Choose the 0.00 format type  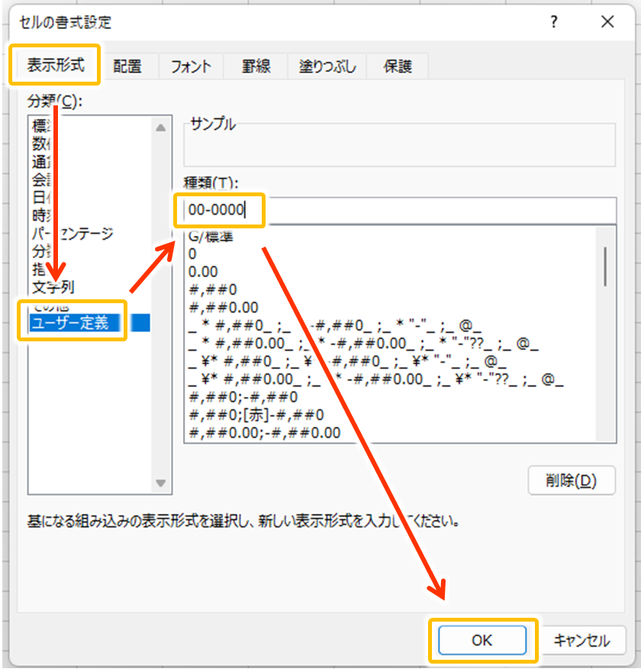pyautogui.click(x=203, y=271)
